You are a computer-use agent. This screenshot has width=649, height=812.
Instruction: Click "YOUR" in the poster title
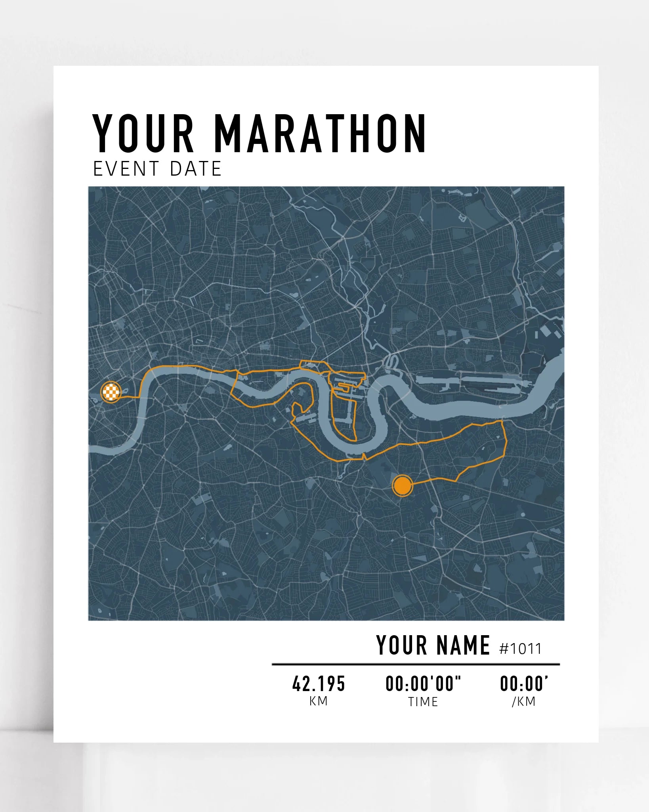pos(143,134)
